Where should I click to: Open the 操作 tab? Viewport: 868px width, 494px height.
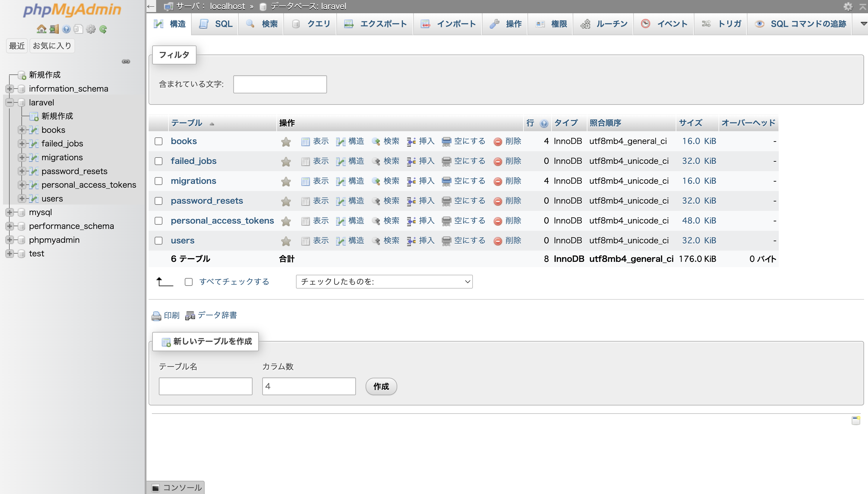(505, 24)
